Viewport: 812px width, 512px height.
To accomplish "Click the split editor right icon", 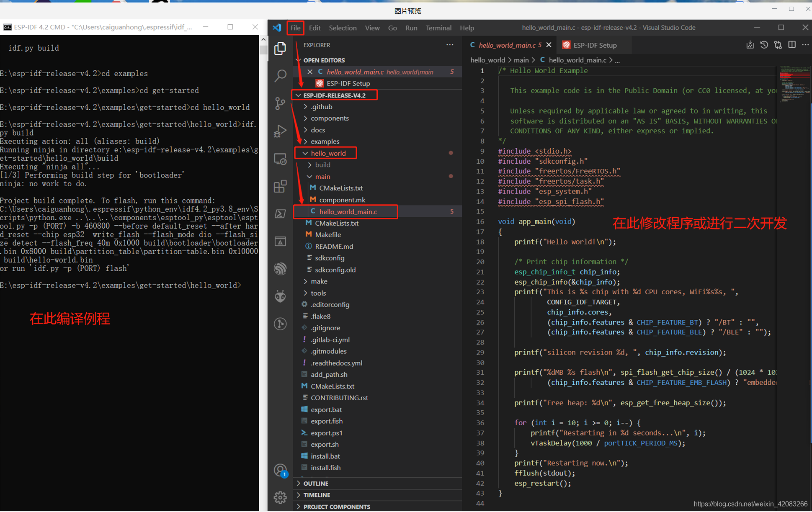I will pyautogui.click(x=791, y=45).
